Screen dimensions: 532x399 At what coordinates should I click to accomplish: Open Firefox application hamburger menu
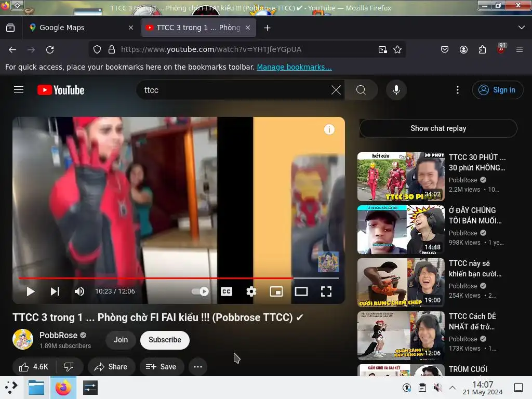pos(520,49)
